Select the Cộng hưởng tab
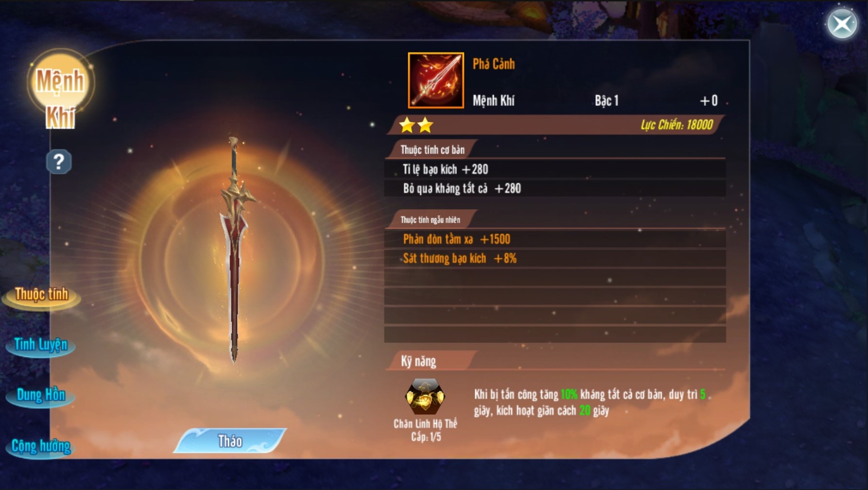The width and height of the screenshot is (868, 490). [x=41, y=446]
